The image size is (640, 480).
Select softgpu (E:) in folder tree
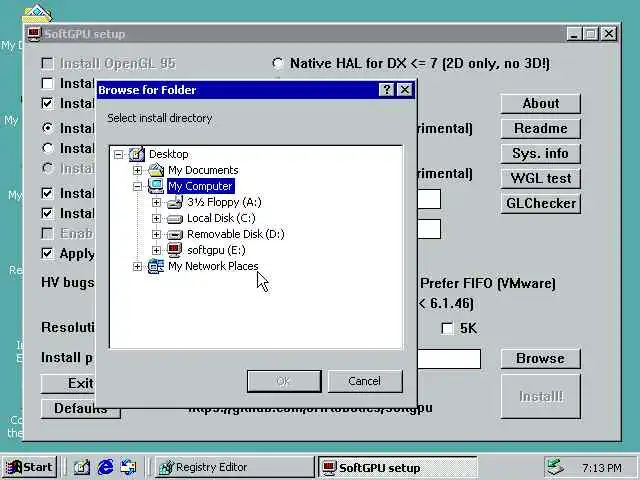click(x=216, y=250)
